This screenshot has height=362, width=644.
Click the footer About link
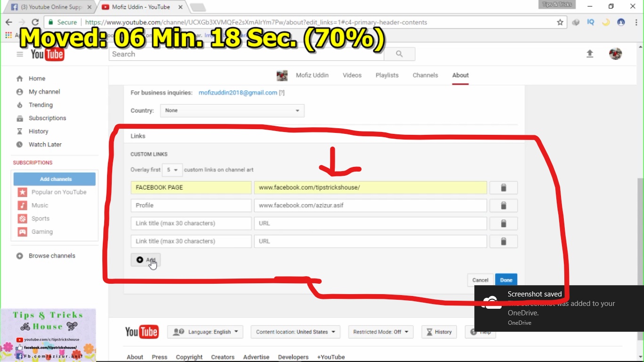135,357
